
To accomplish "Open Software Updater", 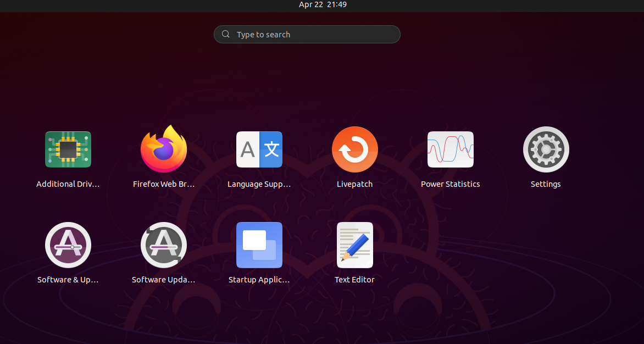I will tap(163, 245).
